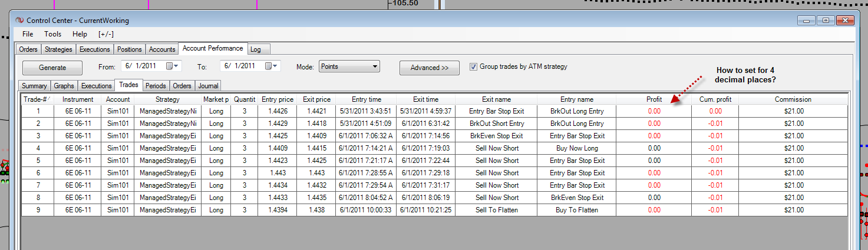This screenshot has width=868, height=250.
Task: Expand the Mode dropdown showing Points
Action: tap(375, 66)
